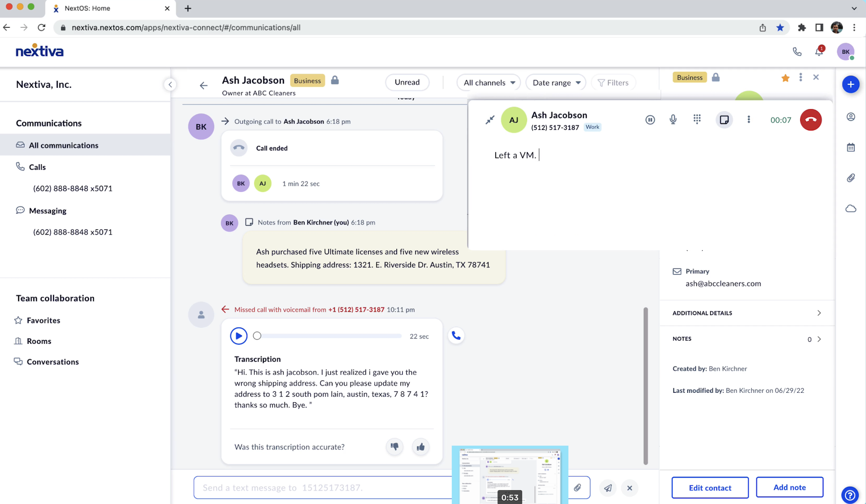Close the message composer
The height and width of the screenshot is (504, 866).
(630, 488)
